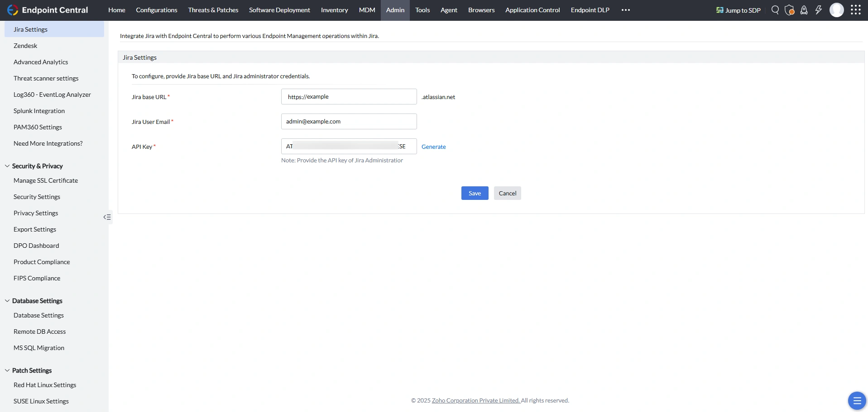This screenshot has width=868, height=412.
Task: Click the lightning bolt quick actions icon
Action: pyautogui.click(x=819, y=10)
